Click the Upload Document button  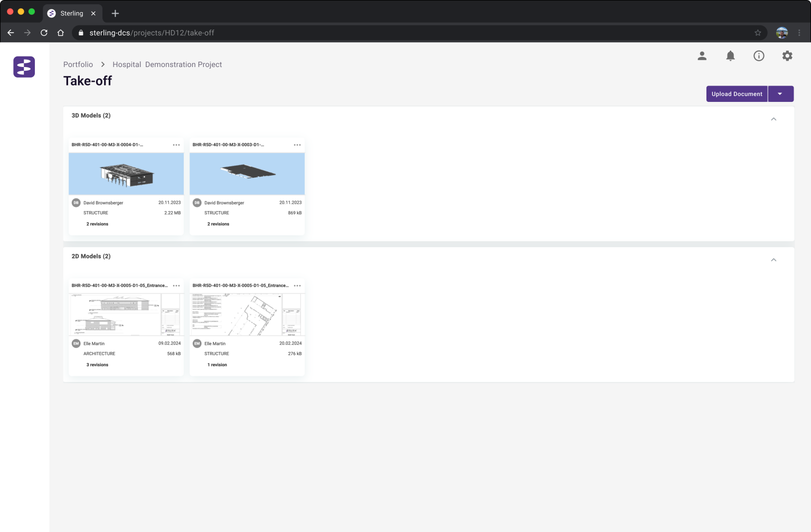737,93
